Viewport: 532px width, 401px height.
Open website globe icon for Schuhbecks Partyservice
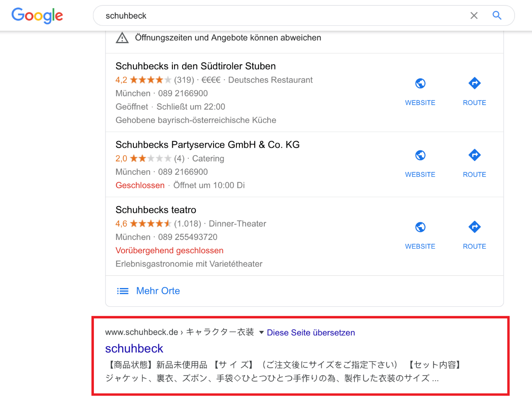(420, 155)
